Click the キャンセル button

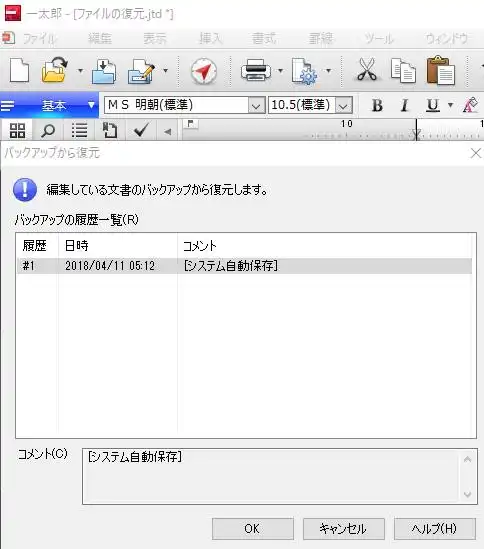click(344, 529)
